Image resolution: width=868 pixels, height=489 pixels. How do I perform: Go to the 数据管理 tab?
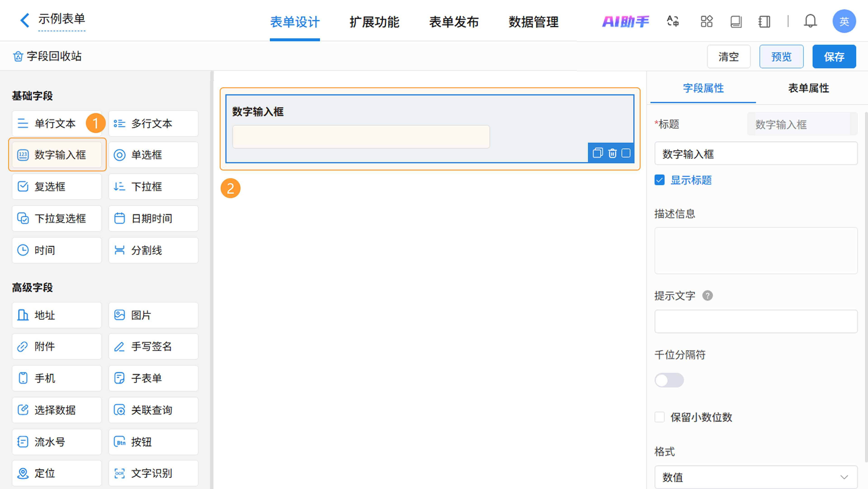(x=533, y=22)
